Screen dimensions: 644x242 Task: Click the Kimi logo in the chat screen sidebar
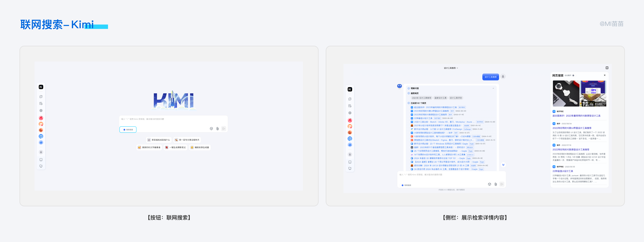point(350,89)
